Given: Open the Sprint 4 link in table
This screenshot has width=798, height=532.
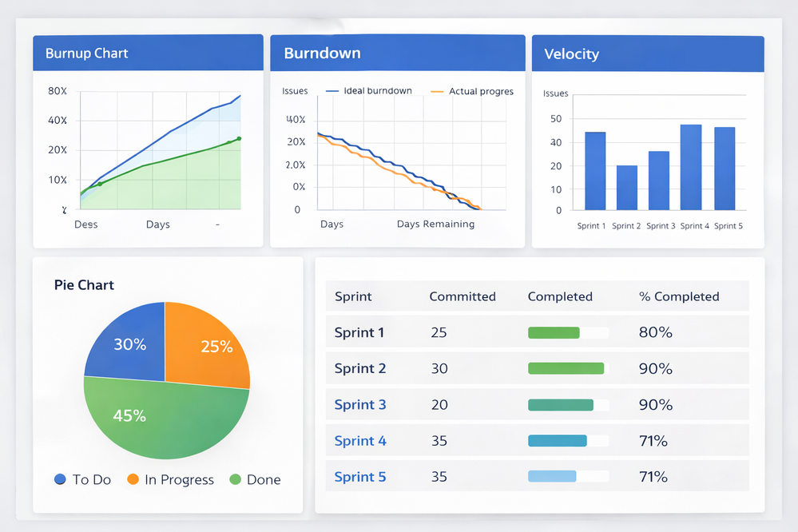Looking at the screenshot, I should (x=359, y=440).
